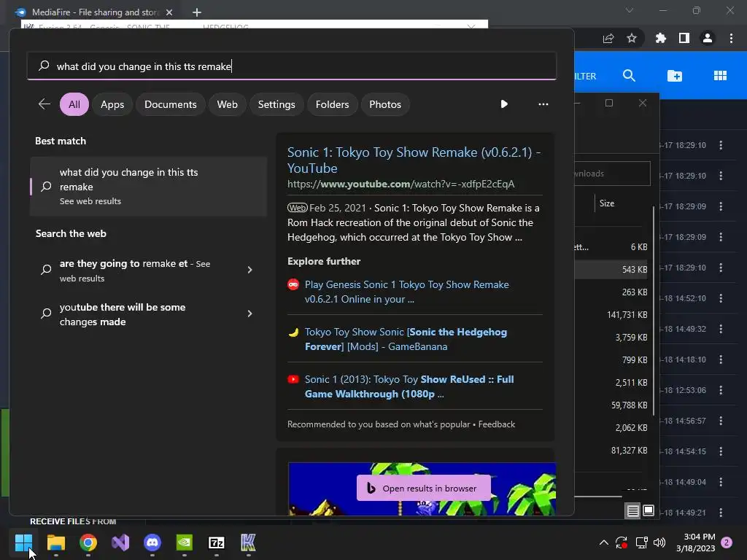This screenshot has width=747, height=560.
Task: Open options for the 18:12:53:06 file row
Action: 721,390
